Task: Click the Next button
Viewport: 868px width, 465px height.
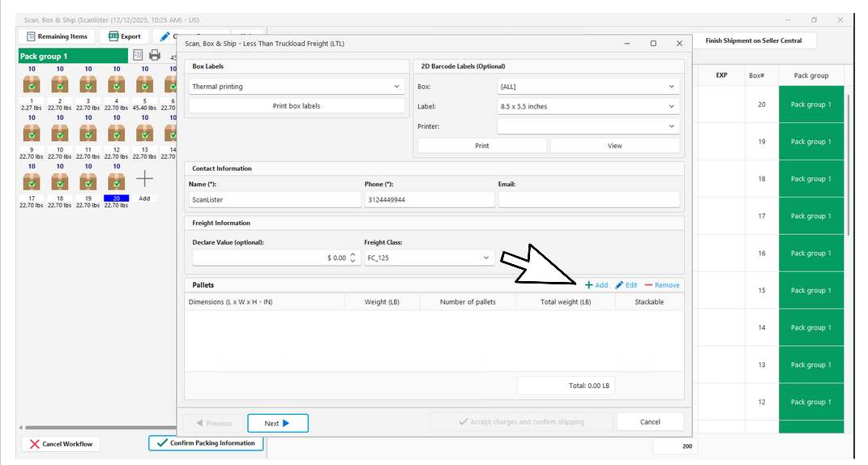Action: 277,423
